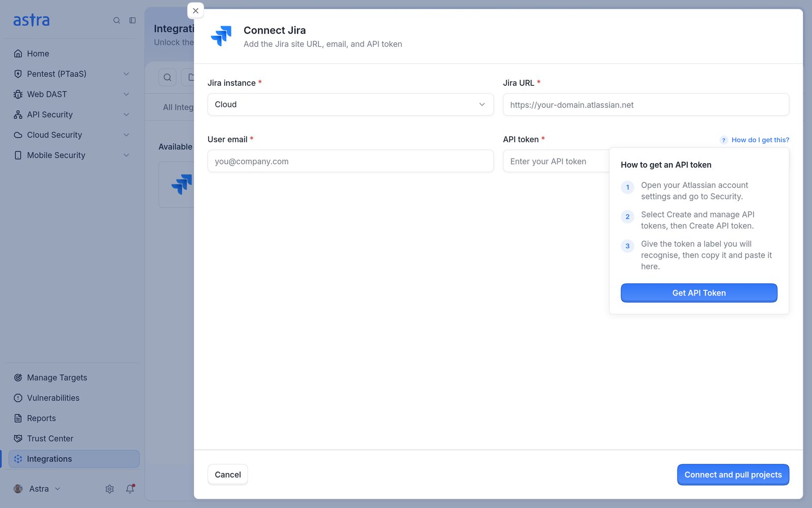Open settings via the gear icon
Screen dimensions: 812x508
pyautogui.click(x=110, y=489)
